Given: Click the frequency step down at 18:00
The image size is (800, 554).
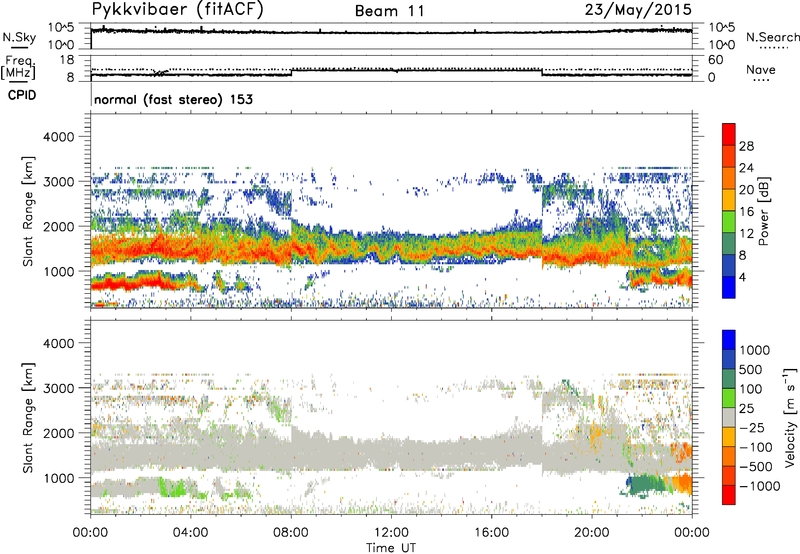Looking at the screenshot, I should [542, 72].
